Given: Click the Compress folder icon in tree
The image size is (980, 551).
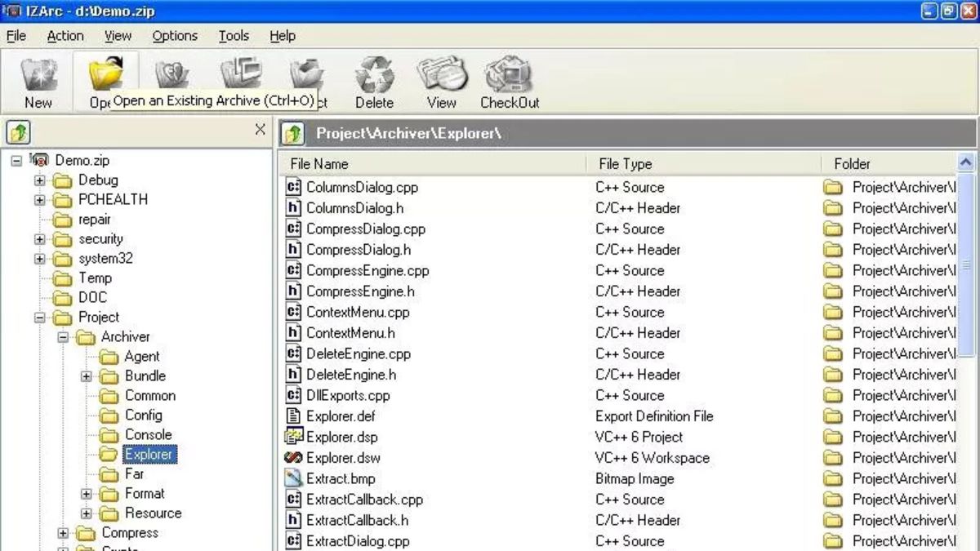Looking at the screenshot, I should click(86, 533).
